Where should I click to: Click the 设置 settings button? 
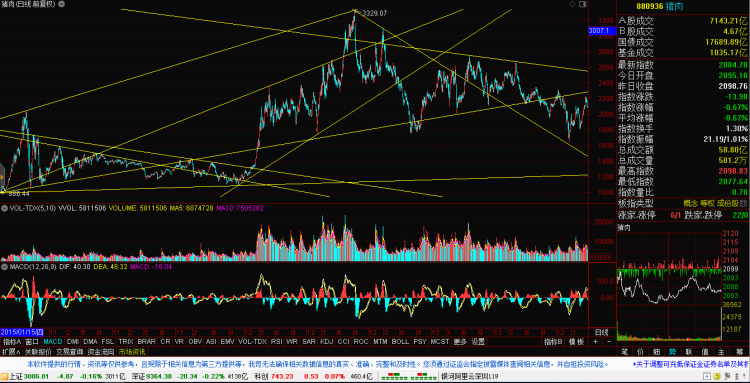point(478,342)
